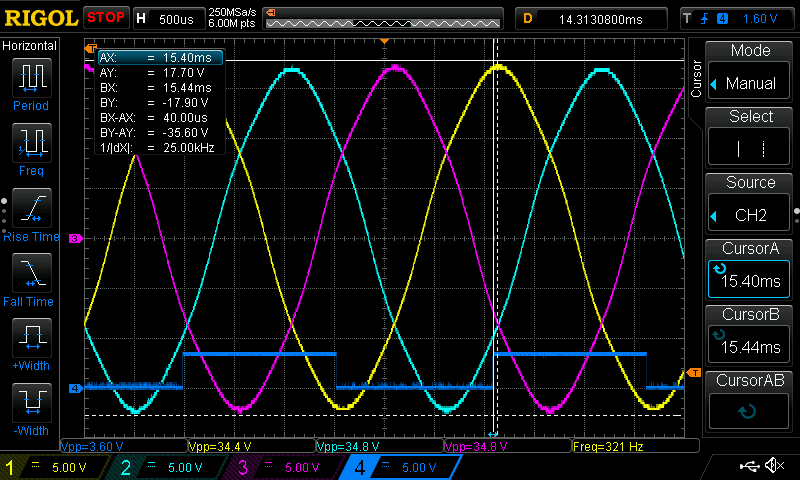
Task: Click the muted speaker sound icon
Action: pos(775,465)
